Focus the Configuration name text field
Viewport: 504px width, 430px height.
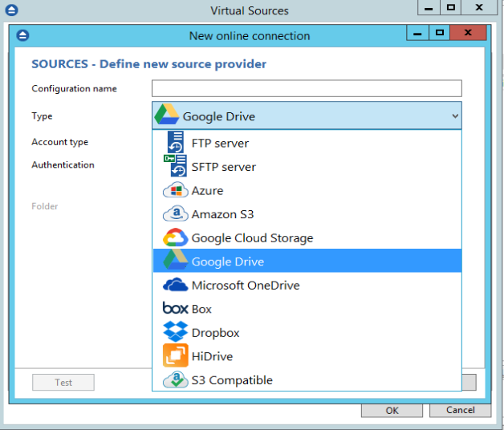point(307,88)
